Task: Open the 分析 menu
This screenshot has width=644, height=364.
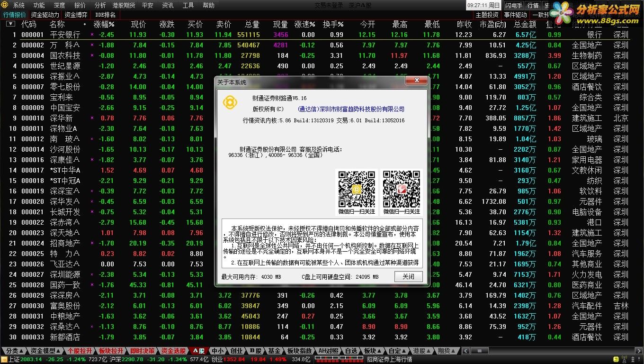Action: (100, 5)
